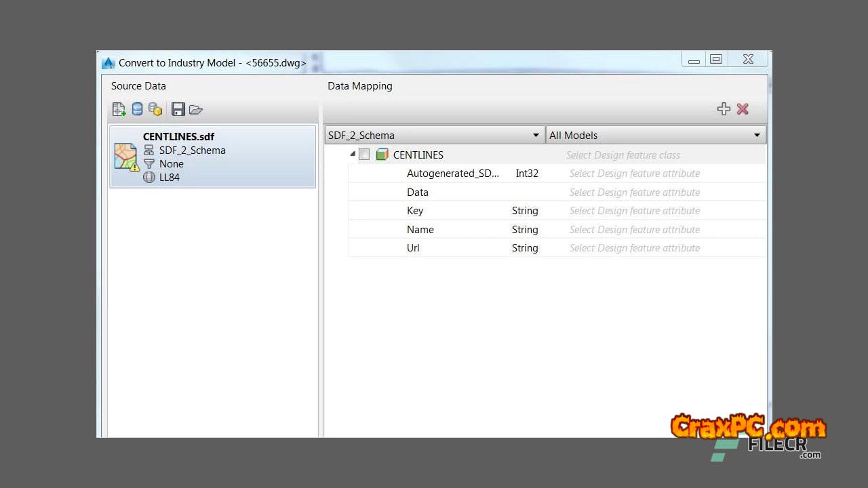Click the plus add mapping icon
868x488 pixels.
click(x=724, y=109)
